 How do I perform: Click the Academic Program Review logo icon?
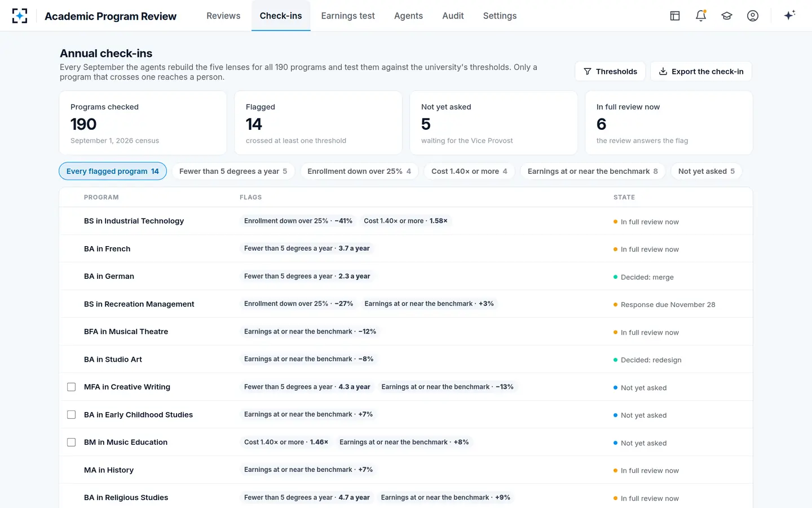tap(20, 16)
